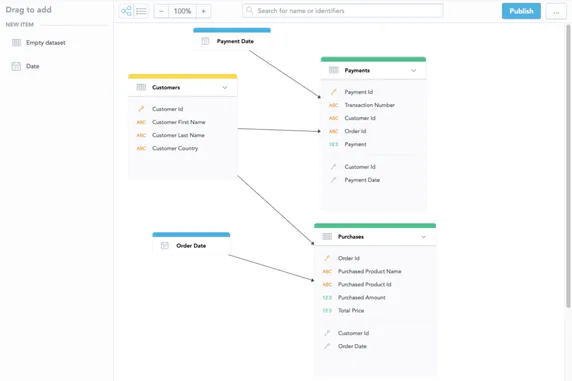Select Purchased Product Name field
The image size is (572, 381).
(370, 271)
